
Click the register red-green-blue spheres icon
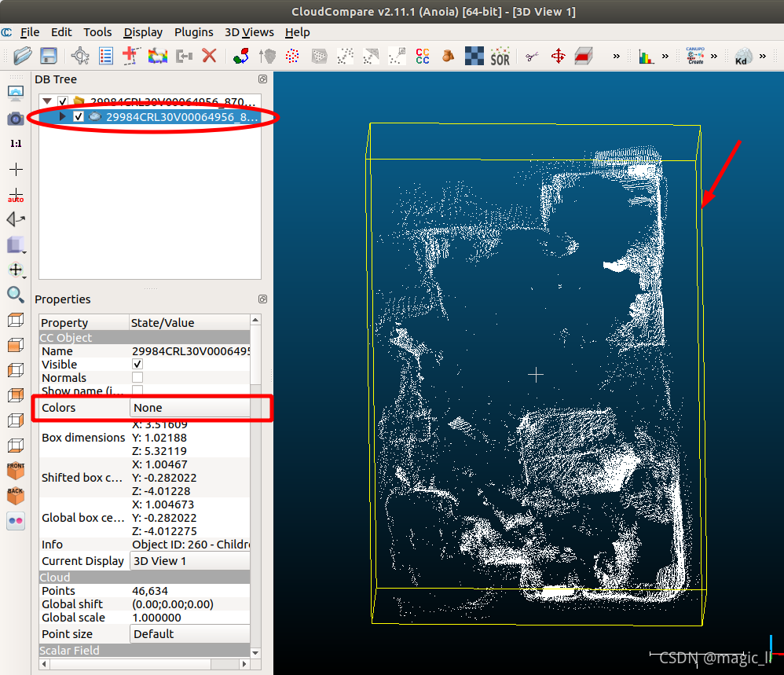click(x=241, y=56)
